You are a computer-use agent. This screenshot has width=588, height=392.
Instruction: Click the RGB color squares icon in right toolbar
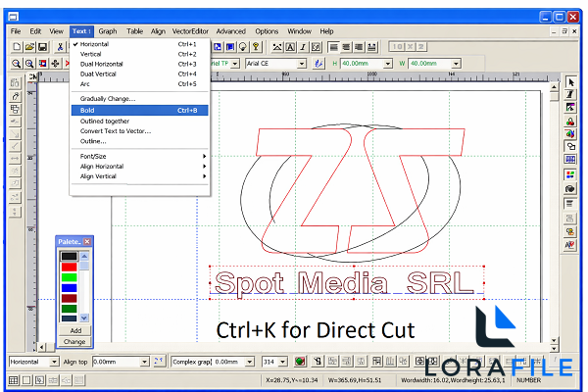pyautogui.click(x=570, y=174)
